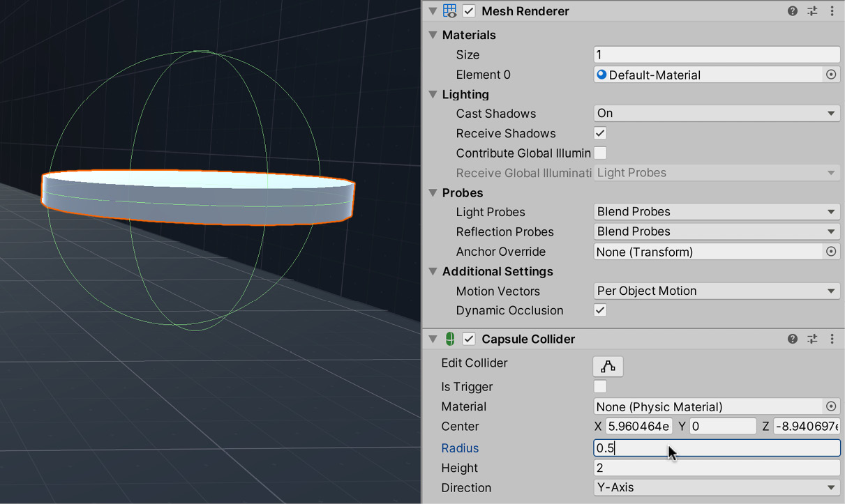This screenshot has height=504, width=845.
Task: Open Capsule Collider help reference icon
Action: tap(793, 339)
